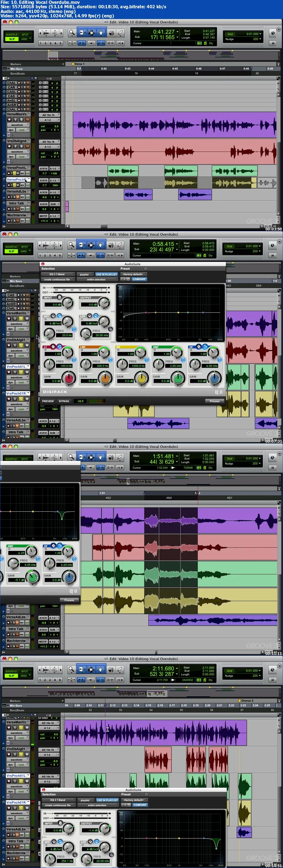
Task: Click the Grabber hand in the 1:51.481 window
Action: [101, 457]
